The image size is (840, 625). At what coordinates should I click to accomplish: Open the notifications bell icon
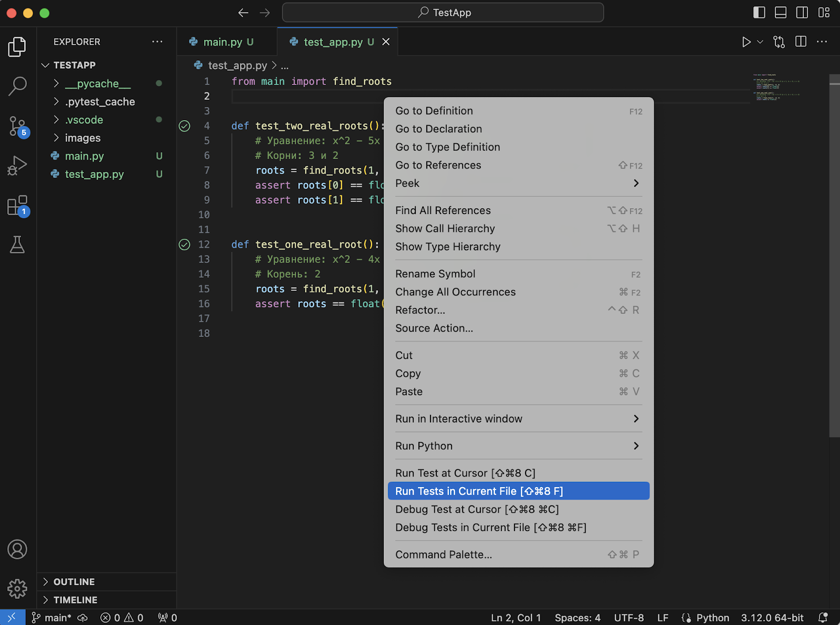[x=823, y=618]
